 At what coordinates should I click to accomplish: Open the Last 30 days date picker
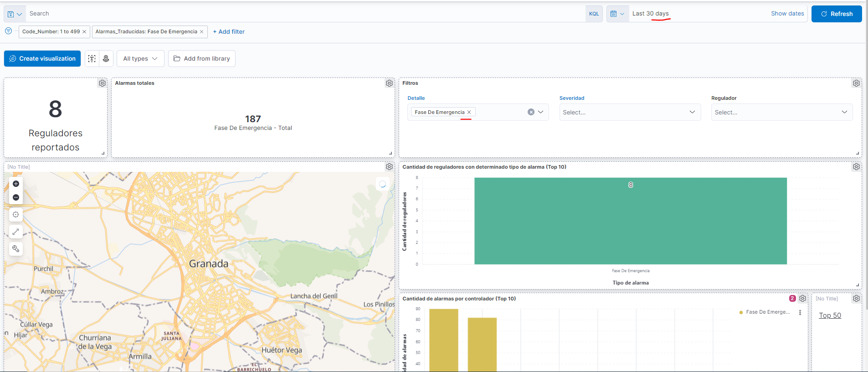tap(651, 14)
